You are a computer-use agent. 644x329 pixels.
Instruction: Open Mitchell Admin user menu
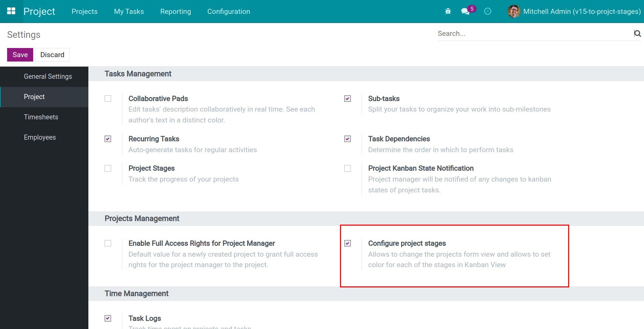click(581, 11)
